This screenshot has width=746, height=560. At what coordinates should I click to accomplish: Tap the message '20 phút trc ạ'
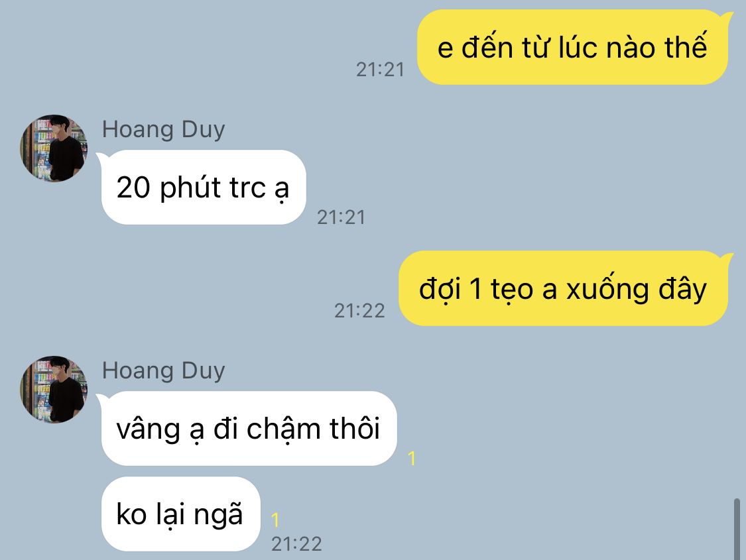tap(203, 188)
